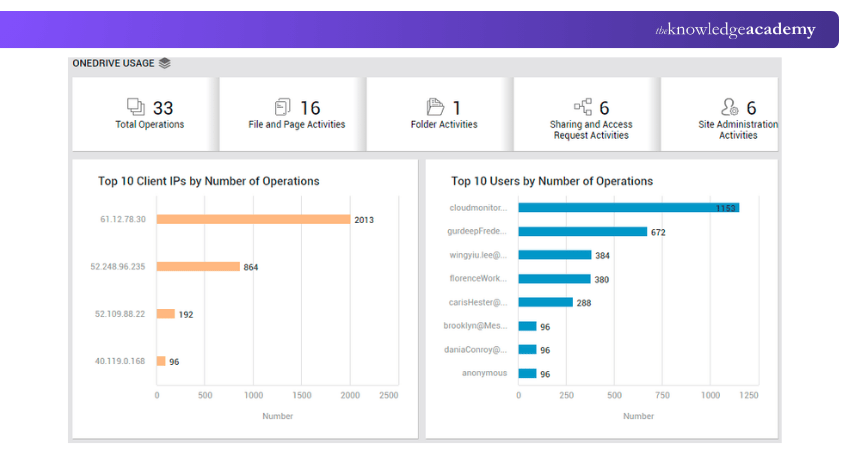Click the Site Administration user-gear icon
850x450 pixels.
(730, 107)
